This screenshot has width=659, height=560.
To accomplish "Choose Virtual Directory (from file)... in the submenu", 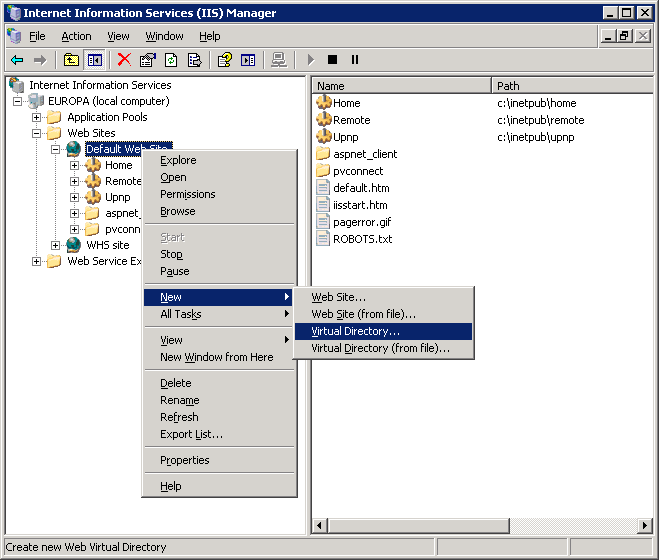I will pyautogui.click(x=383, y=348).
